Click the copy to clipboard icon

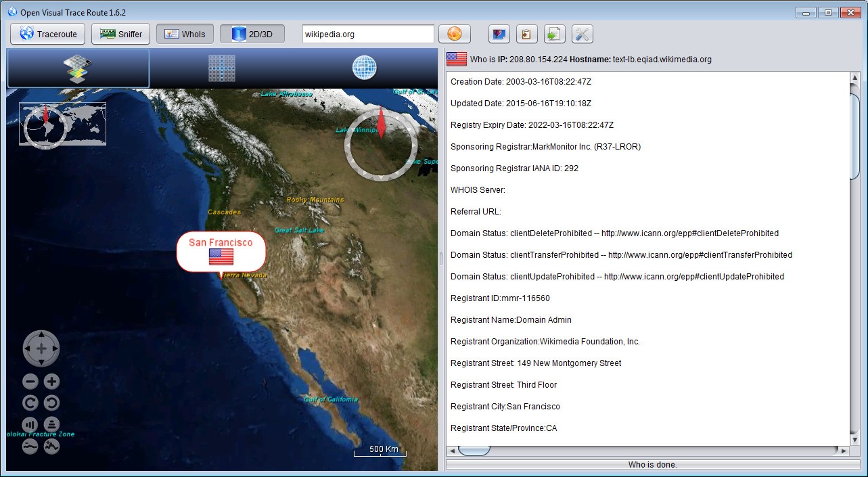pyautogui.click(x=526, y=34)
